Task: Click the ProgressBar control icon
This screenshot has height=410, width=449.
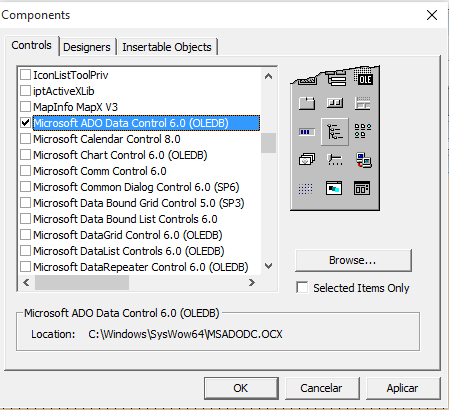Action: coord(307,132)
